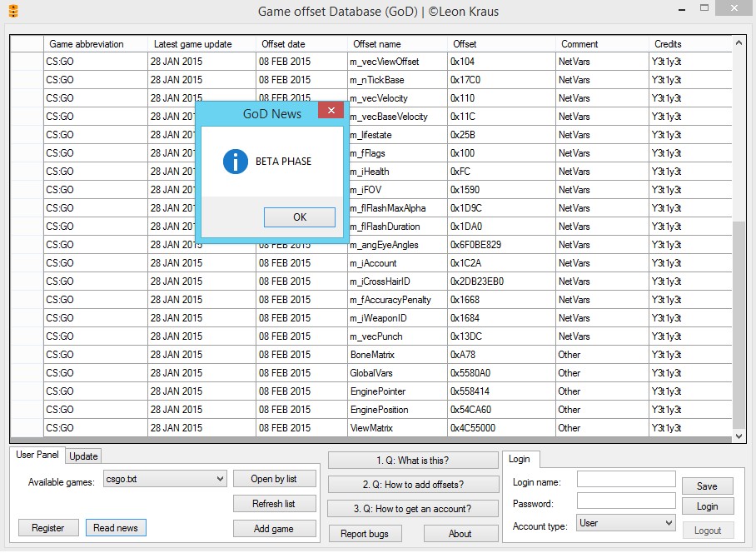Image resolution: width=756 pixels, height=553 pixels.
Task: Select the offset value 0x558414
Action: [x=501, y=391]
